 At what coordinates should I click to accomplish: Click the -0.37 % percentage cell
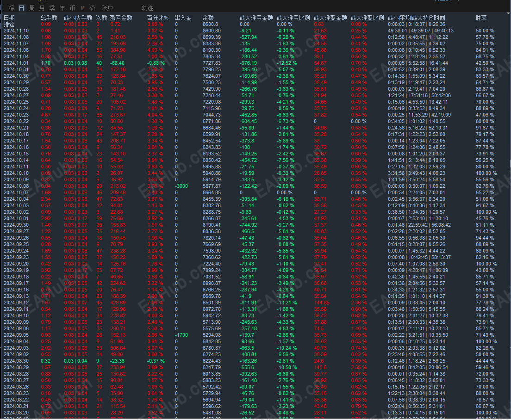(x=156, y=361)
